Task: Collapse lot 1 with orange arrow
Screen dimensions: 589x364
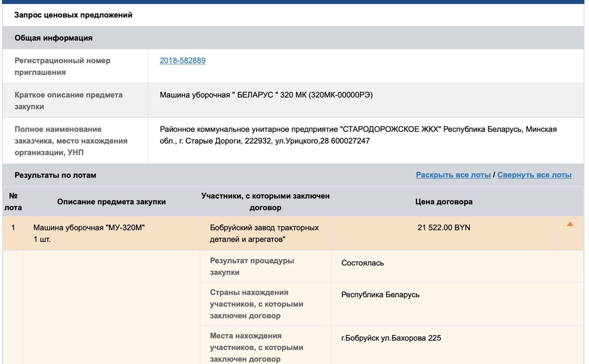Action: (x=570, y=224)
